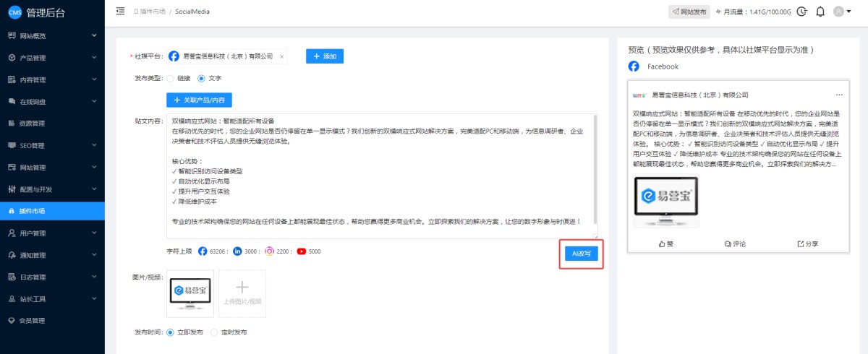The height and width of the screenshot is (354, 868).
Task: Click the 日志管理 document icon
Action: 12,277
